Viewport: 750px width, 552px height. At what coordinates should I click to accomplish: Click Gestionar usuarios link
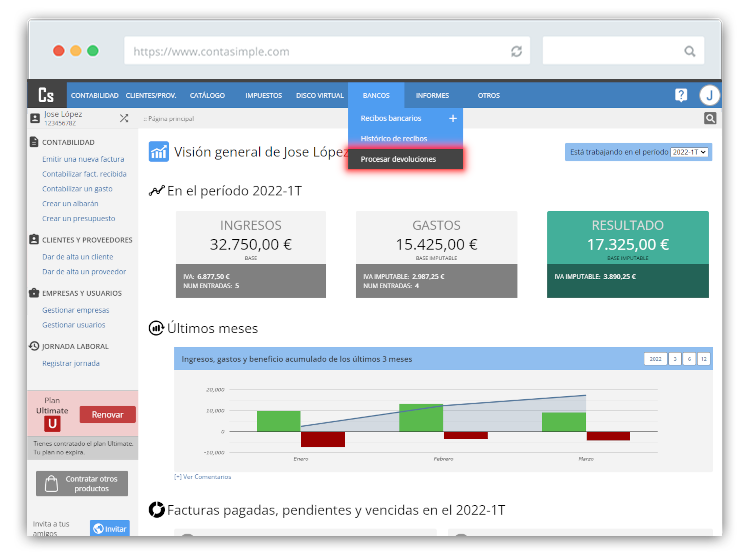tap(74, 325)
